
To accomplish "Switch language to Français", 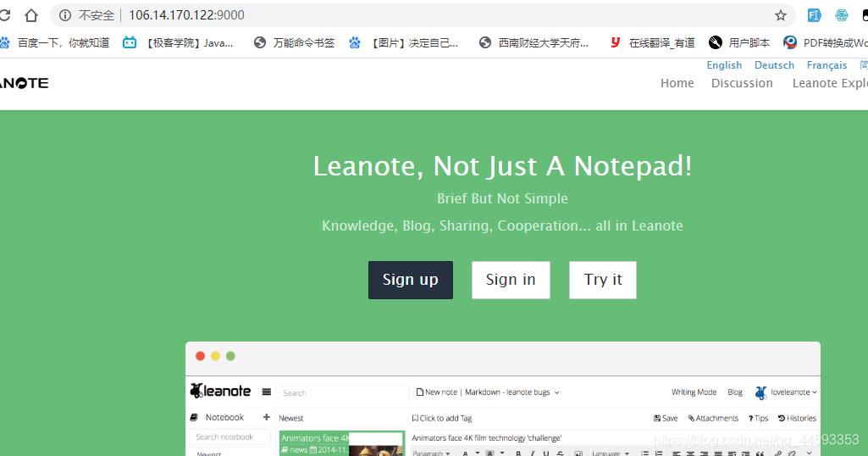I will click(x=827, y=64).
